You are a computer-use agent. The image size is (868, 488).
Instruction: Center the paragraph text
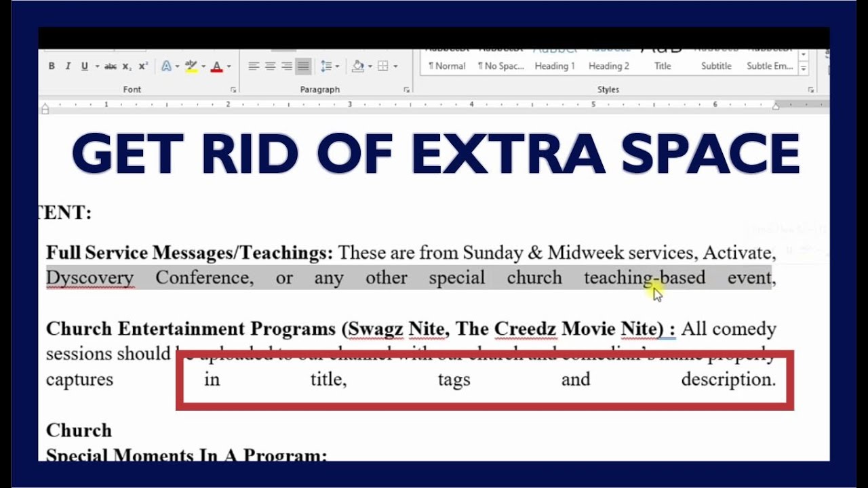270,66
